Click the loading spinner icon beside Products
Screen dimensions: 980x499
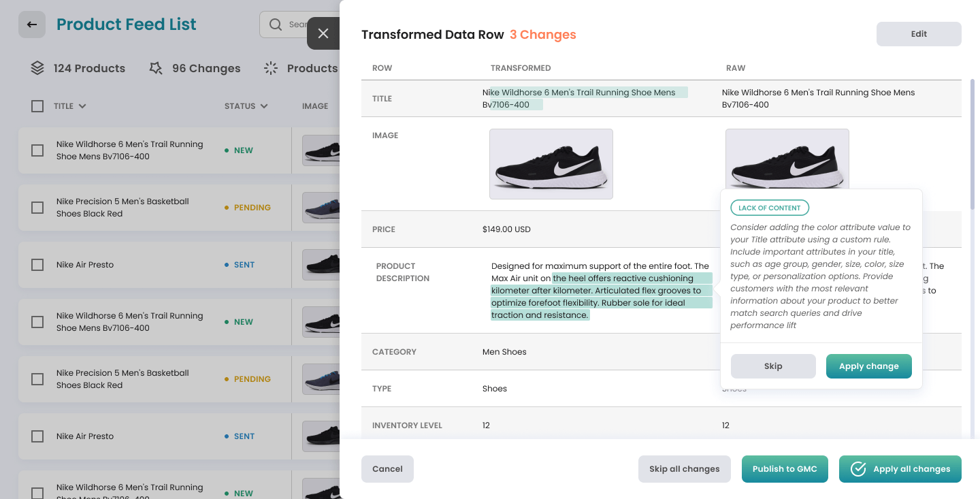271,68
